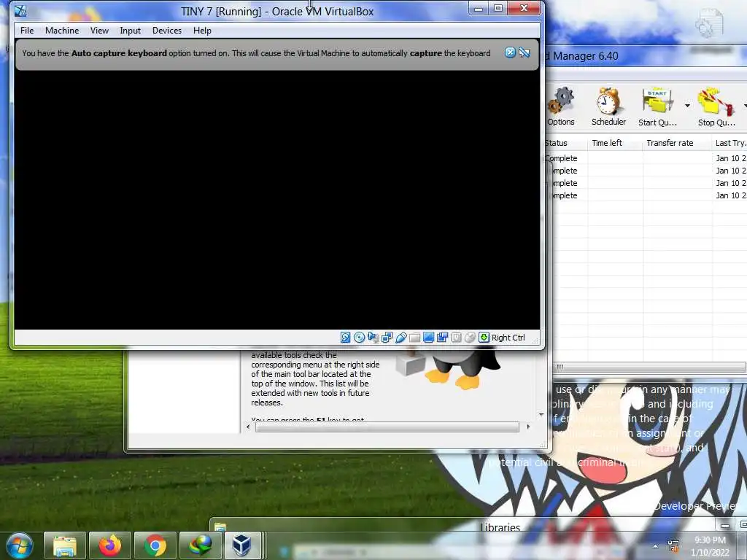Click the horizontal scrollbar in the penguin window
Image resolution: width=747 pixels, height=560 pixels.
(387, 427)
